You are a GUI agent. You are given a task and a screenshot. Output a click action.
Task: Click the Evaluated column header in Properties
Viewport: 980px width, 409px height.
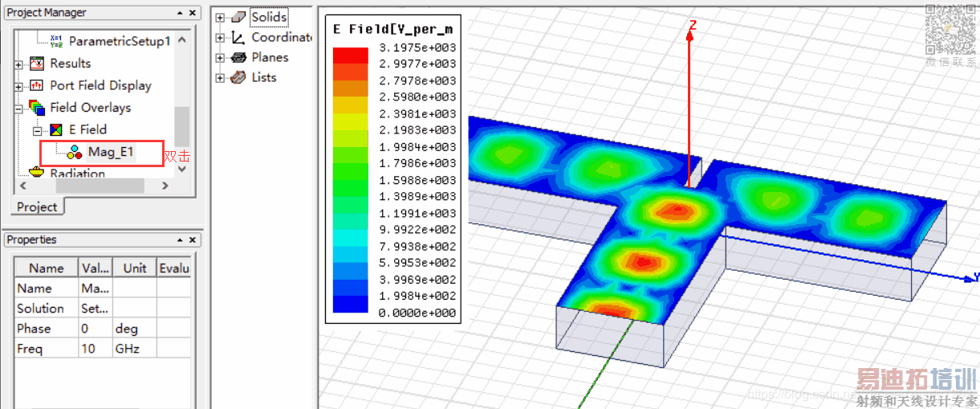[x=173, y=268]
